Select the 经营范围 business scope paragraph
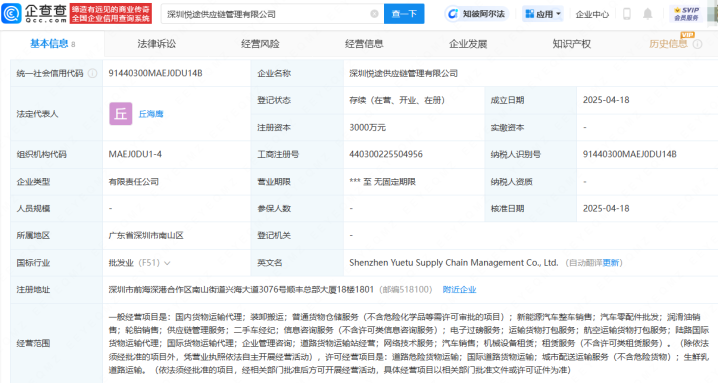The width and height of the screenshot is (718, 383). (408, 343)
